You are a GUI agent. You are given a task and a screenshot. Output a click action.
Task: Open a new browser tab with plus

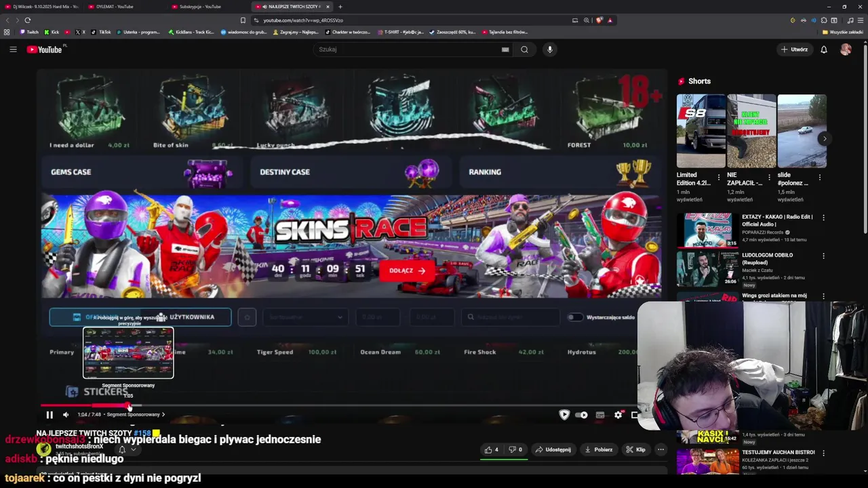pos(340,7)
